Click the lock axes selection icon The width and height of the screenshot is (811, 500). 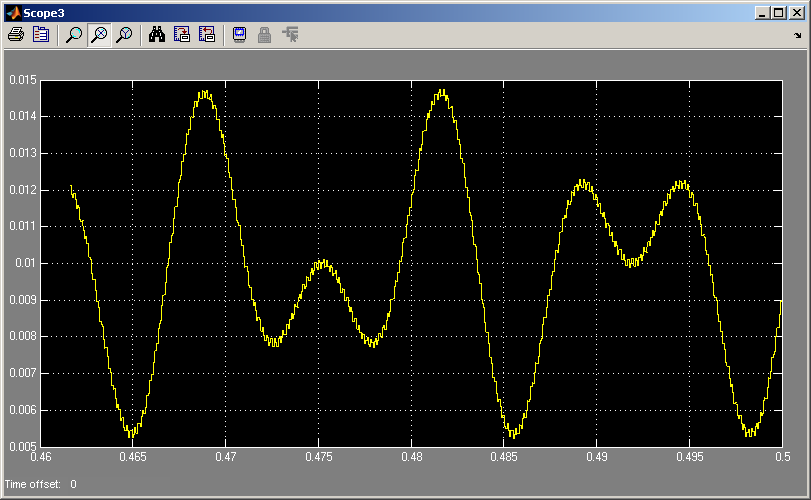pyautogui.click(x=264, y=35)
